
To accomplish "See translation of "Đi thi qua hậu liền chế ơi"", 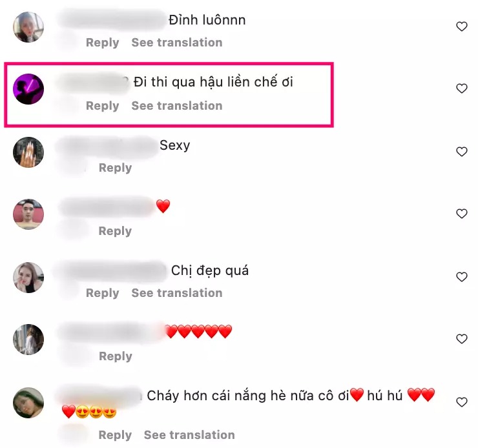I will pyautogui.click(x=177, y=106).
